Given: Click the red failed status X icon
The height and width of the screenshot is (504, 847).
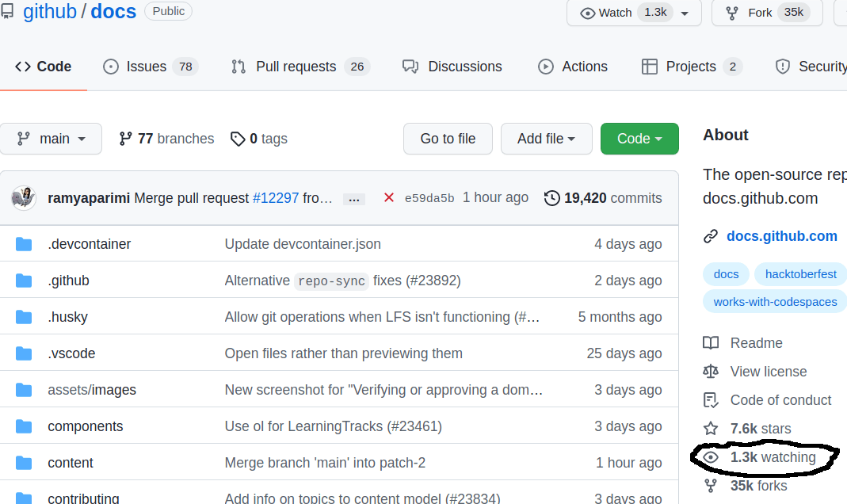Looking at the screenshot, I should (x=388, y=197).
